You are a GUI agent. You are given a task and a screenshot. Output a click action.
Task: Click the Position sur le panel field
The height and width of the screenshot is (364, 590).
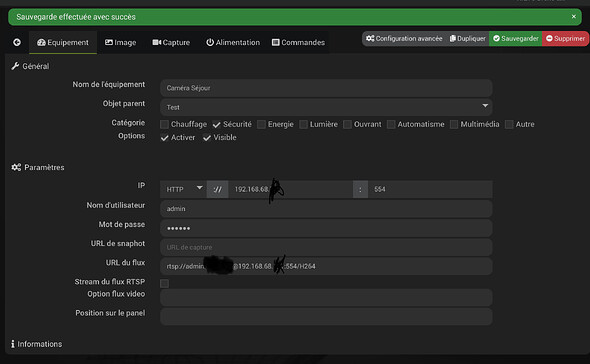coord(326,317)
